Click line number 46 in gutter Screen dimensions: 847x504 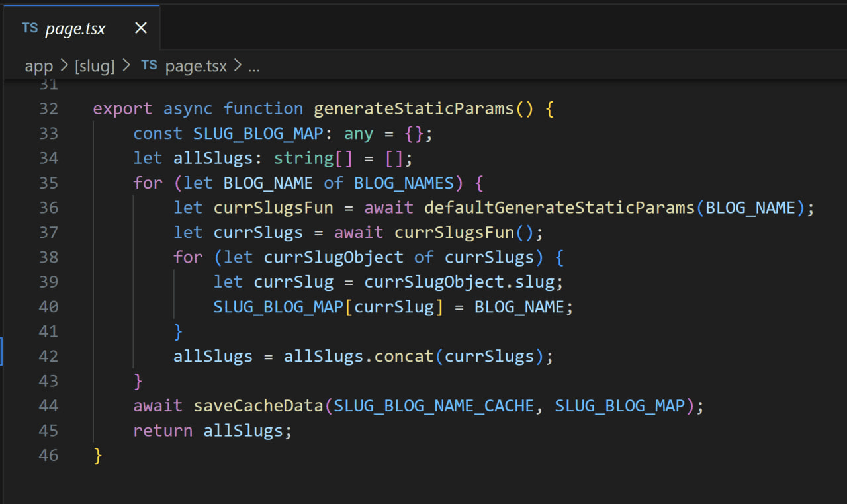[48, 456]
